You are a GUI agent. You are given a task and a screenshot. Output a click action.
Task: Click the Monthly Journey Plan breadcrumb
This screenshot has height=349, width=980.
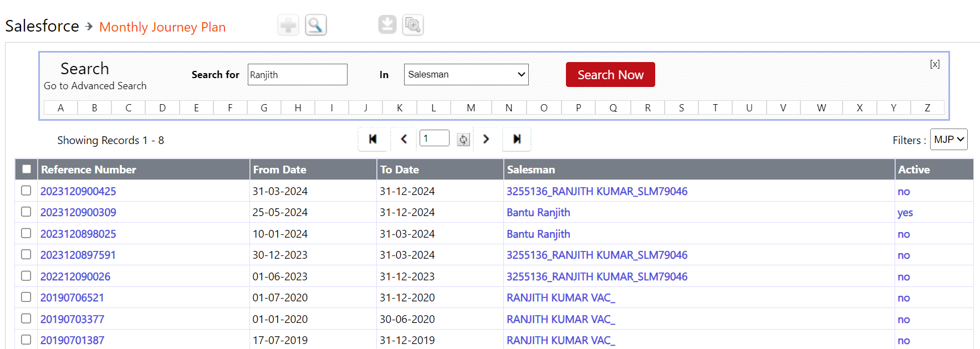pos(162,27)
